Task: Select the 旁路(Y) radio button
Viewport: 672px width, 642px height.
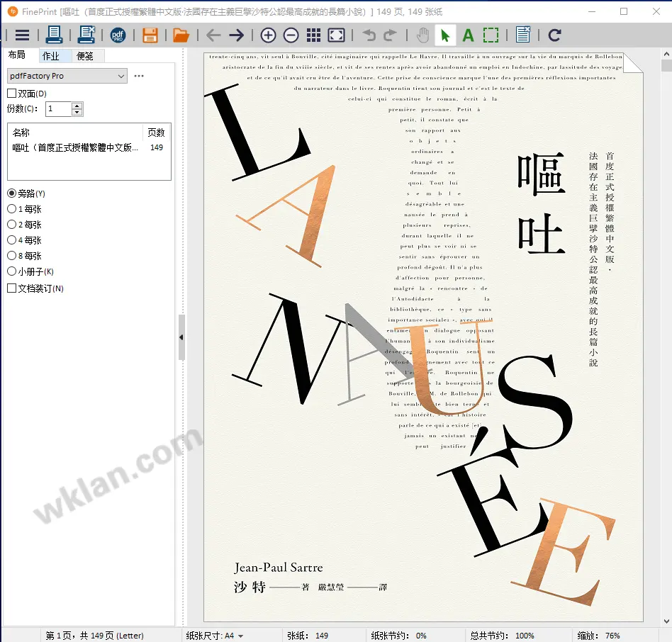Action: [12, 193]
